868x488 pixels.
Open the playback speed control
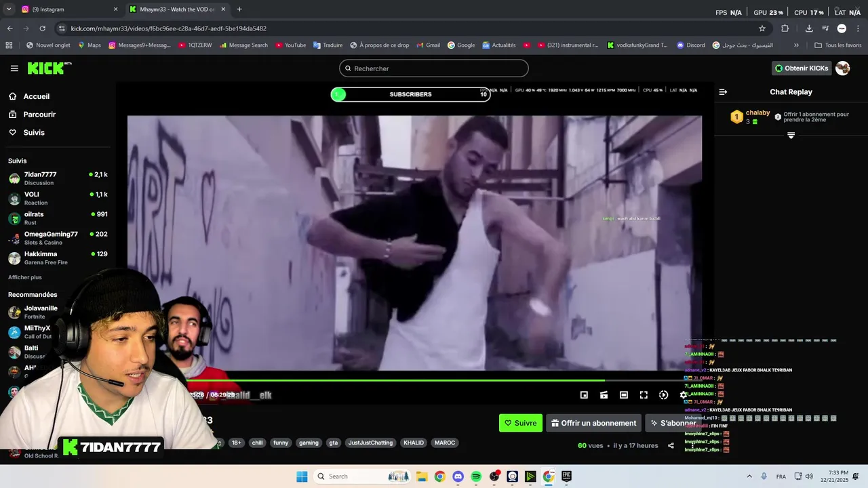pyautogui.click(x=663, y=395)
